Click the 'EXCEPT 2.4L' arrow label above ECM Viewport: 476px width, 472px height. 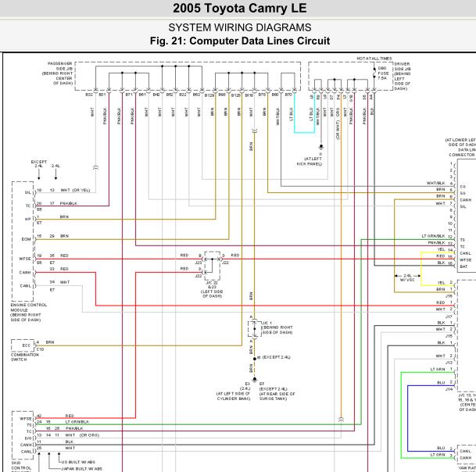pyautogui.click(x=39, y=164)
